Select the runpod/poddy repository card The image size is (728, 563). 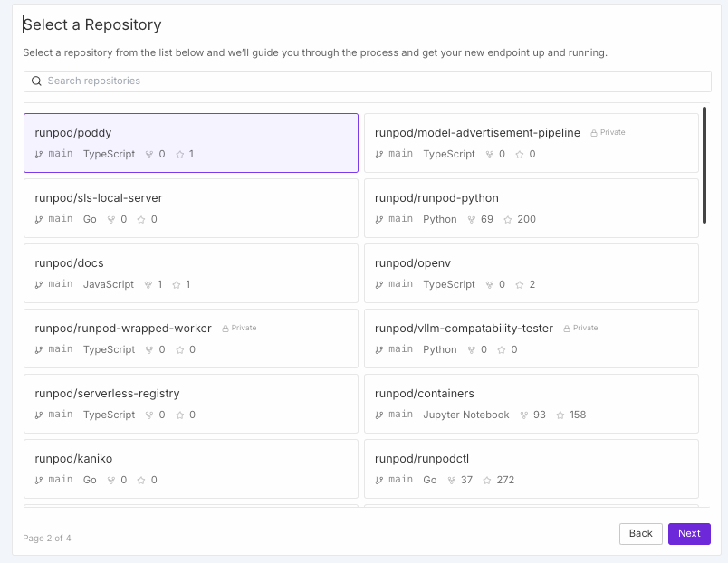click(190, 142)
